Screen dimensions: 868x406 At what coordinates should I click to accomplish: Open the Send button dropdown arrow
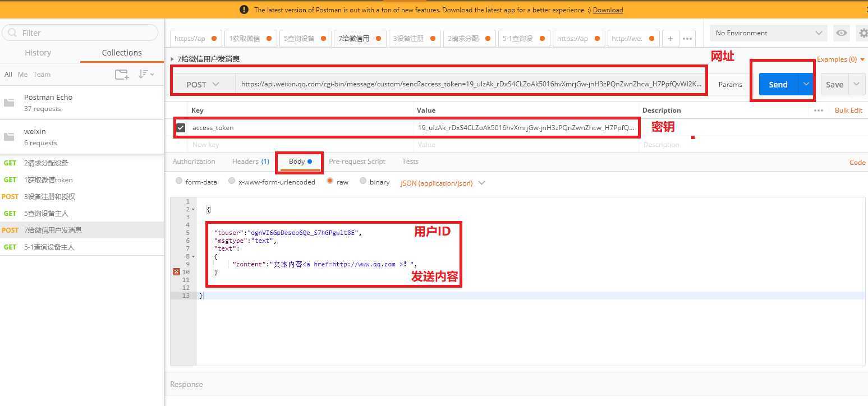[806, 84]
